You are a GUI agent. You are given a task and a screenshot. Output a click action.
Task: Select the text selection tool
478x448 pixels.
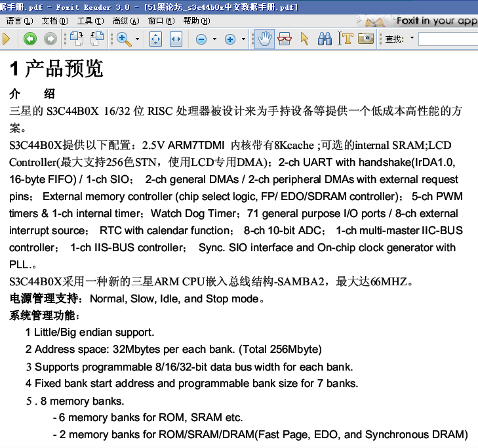click(x=346, y=39)
